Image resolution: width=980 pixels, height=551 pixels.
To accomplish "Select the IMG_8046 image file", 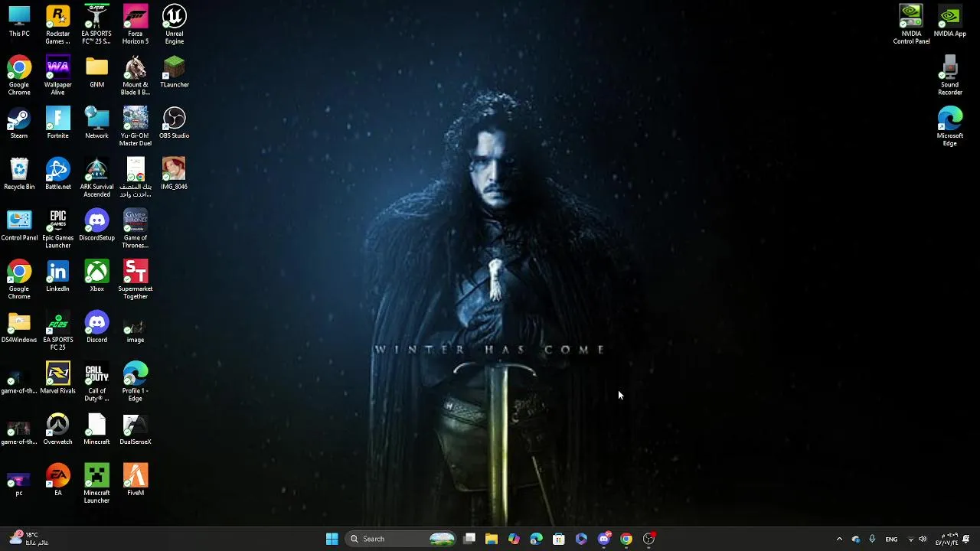I will (x=175, y=174).
